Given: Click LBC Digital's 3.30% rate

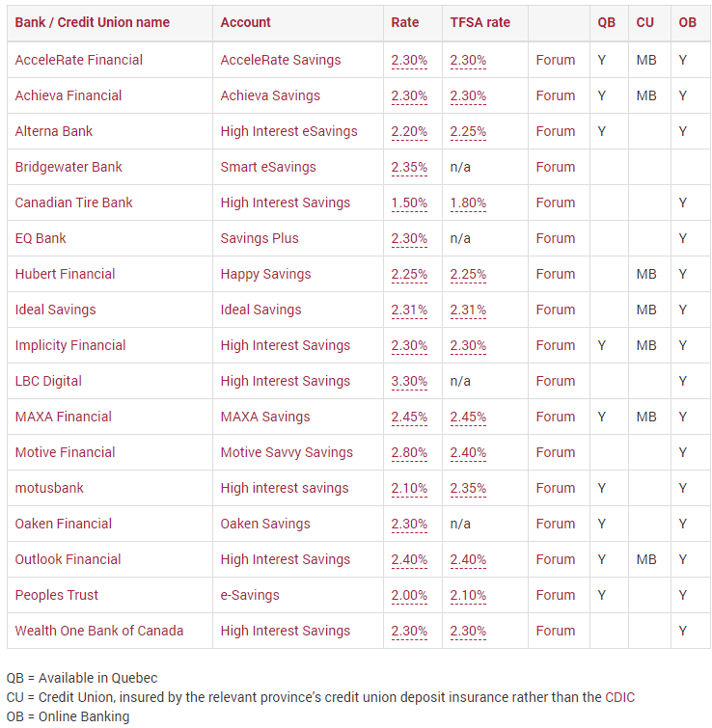Looking at the screenshot, I should (x=409, y=381).
